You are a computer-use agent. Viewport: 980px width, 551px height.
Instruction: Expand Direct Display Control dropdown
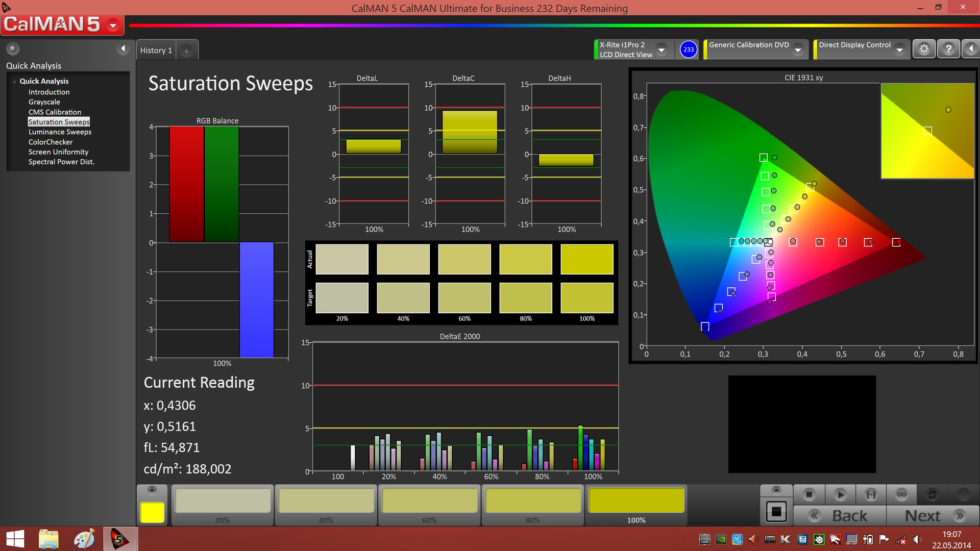[900, 49]
